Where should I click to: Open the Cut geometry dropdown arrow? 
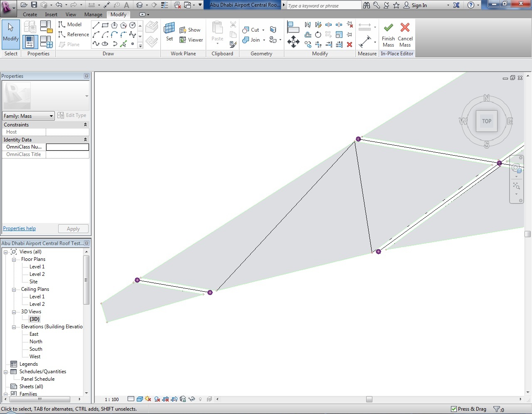coord(264,30)
